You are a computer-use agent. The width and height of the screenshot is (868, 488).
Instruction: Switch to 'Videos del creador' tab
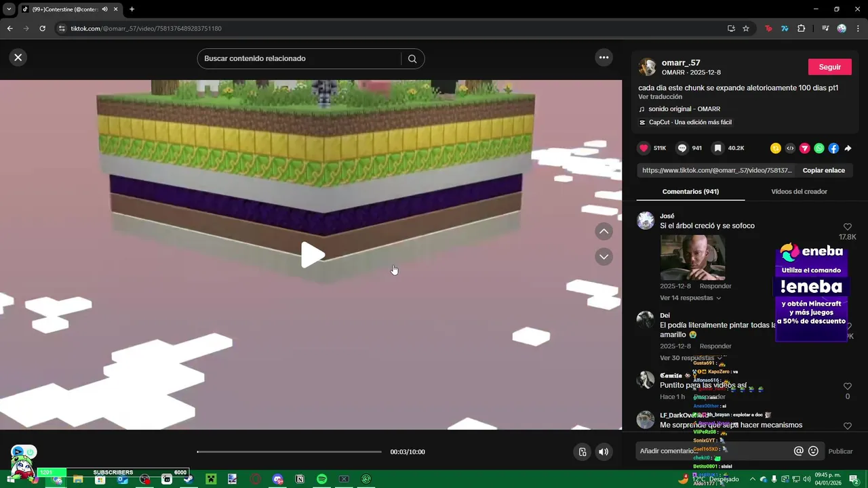point(799,192)
